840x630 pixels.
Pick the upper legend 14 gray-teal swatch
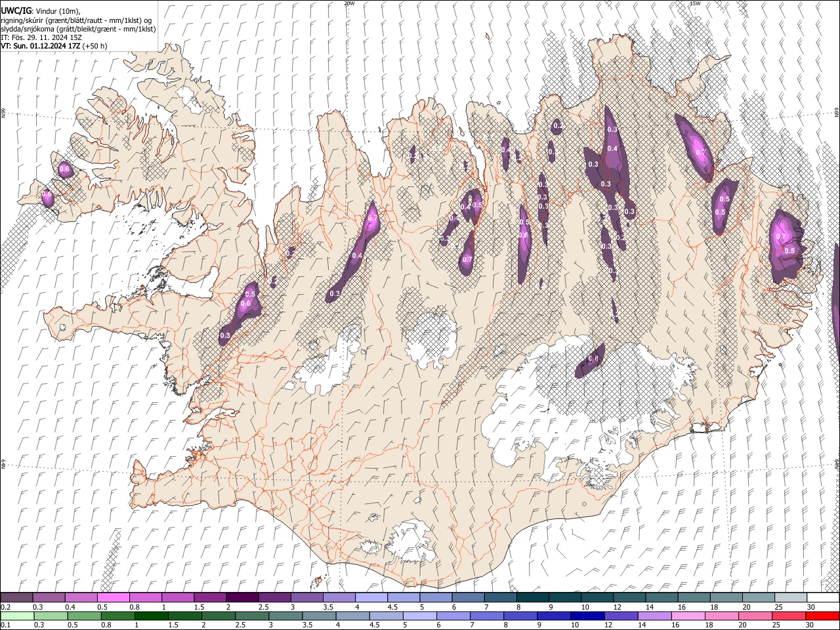[662, 598]
